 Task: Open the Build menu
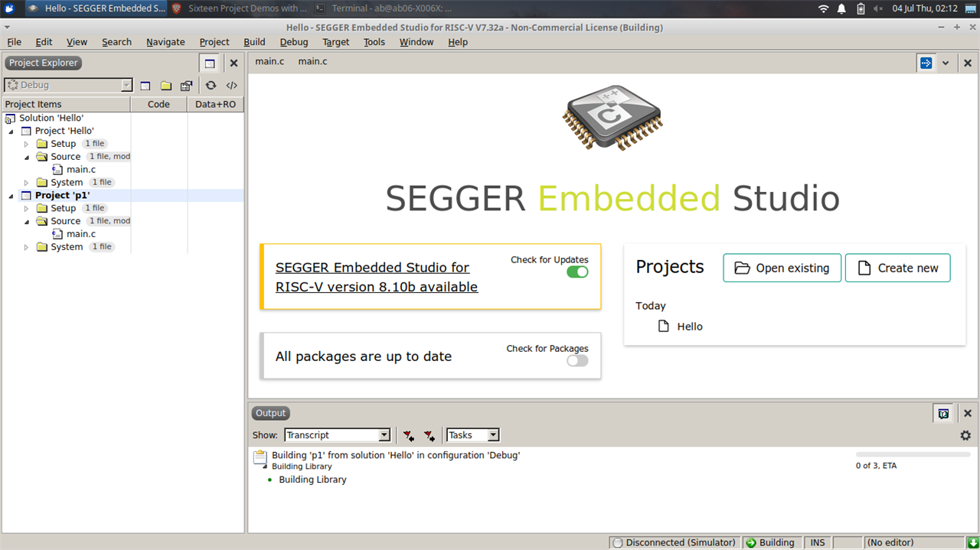tap(254, 42)
